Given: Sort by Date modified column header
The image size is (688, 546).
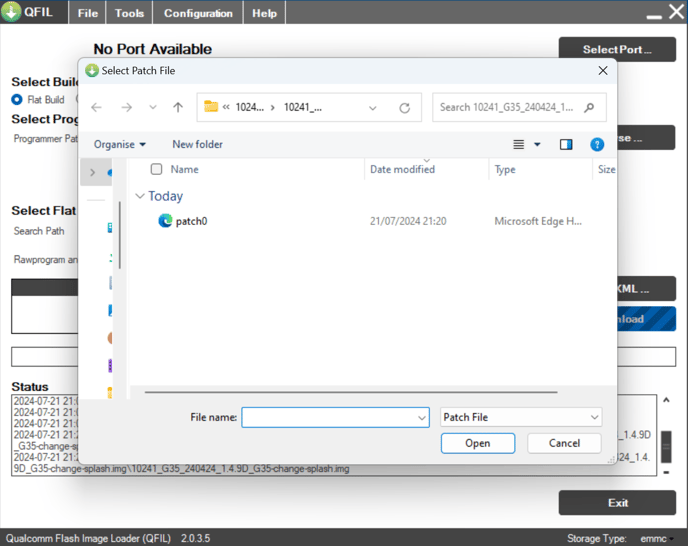Looking at the screenshot, I should click(x=402, y=169).
